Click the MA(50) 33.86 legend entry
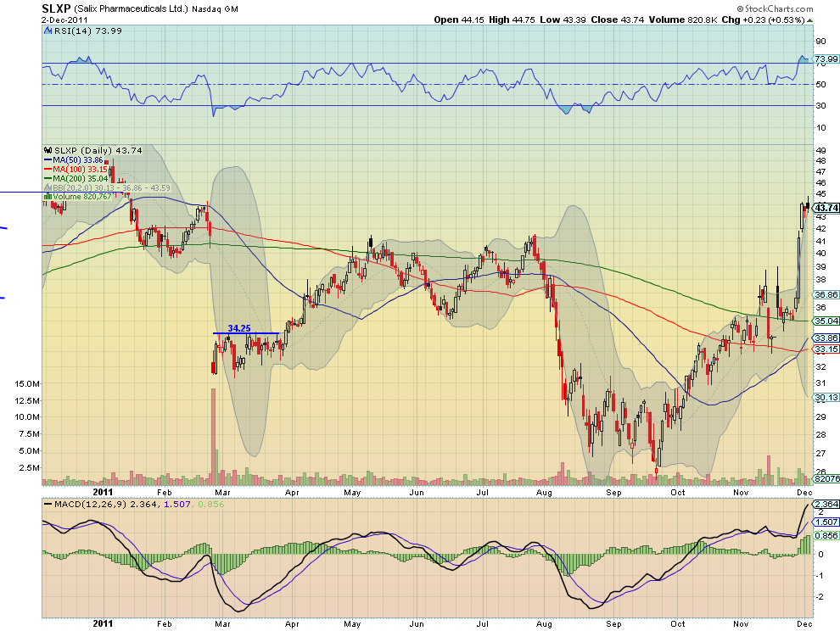Image resolution: width=840 pixels, height=631 pixels. [x=78, y=160]
